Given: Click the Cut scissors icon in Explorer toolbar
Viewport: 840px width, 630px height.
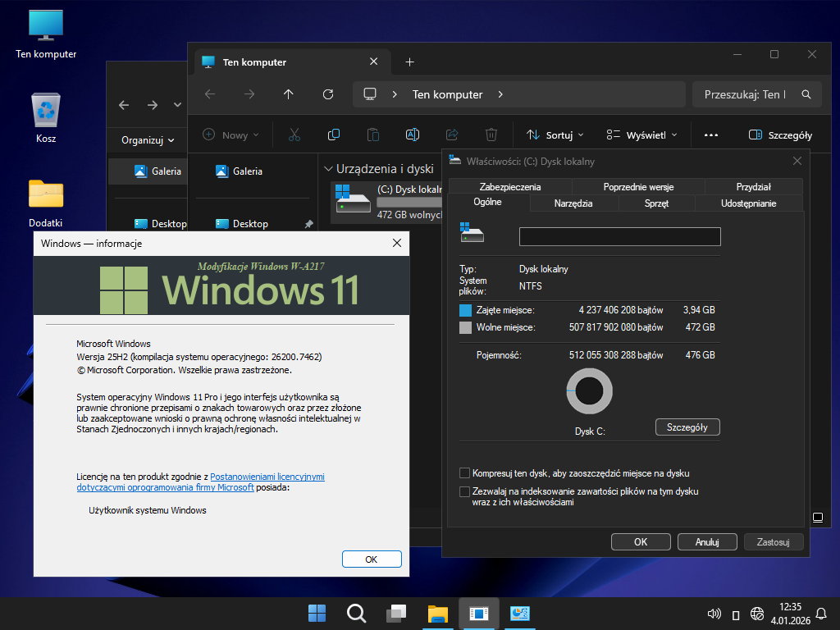Looking at the screenshot, I should click(x=294, y=135).
